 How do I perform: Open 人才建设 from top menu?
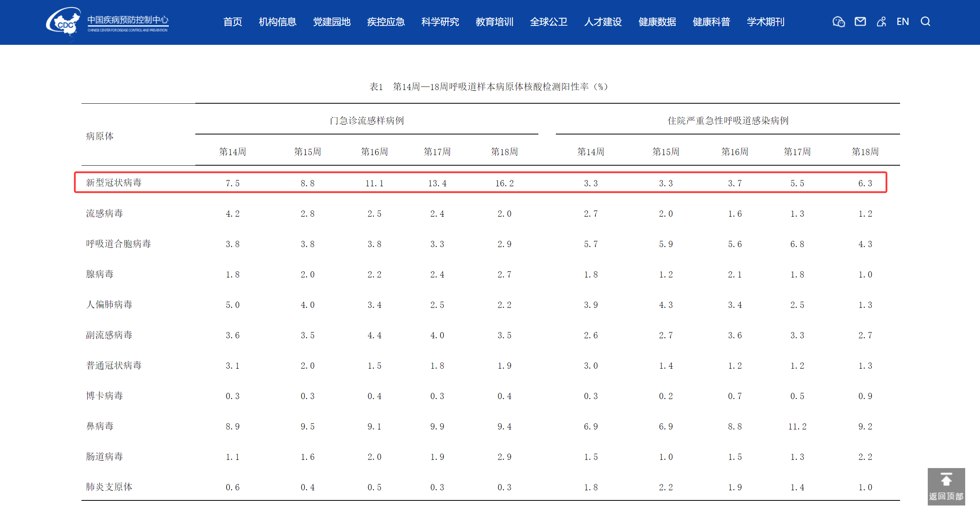coord(603,22)
